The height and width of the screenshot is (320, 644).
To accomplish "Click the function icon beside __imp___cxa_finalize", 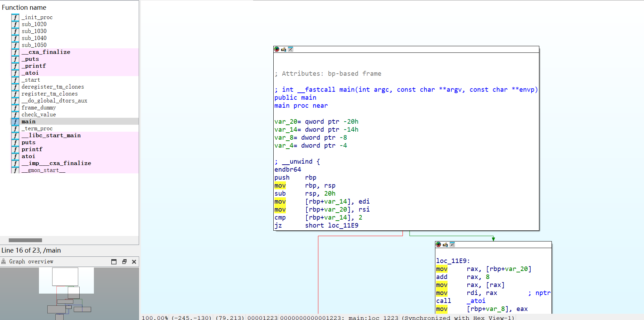I will point(15,163).
